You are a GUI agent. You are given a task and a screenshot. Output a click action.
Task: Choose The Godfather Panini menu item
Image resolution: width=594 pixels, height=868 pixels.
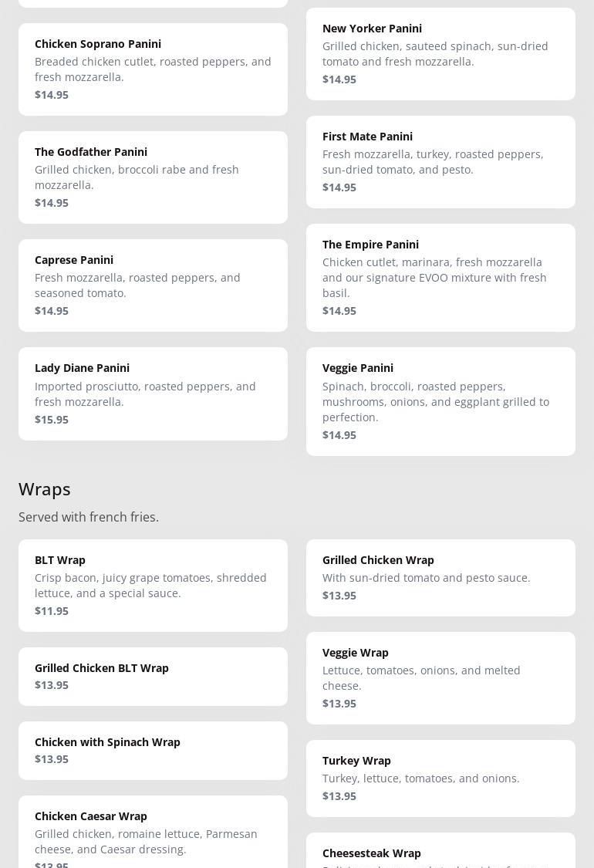tap(153, 177)
